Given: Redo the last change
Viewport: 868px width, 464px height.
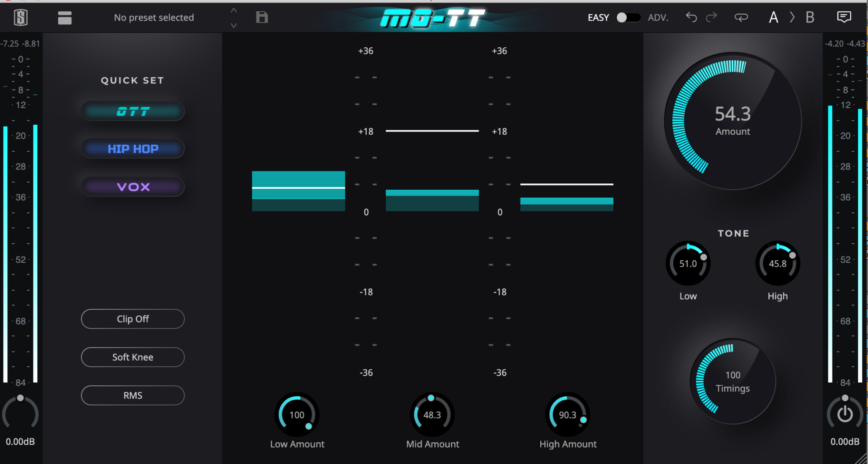Looking at the screenshot, I should [711, 17].
